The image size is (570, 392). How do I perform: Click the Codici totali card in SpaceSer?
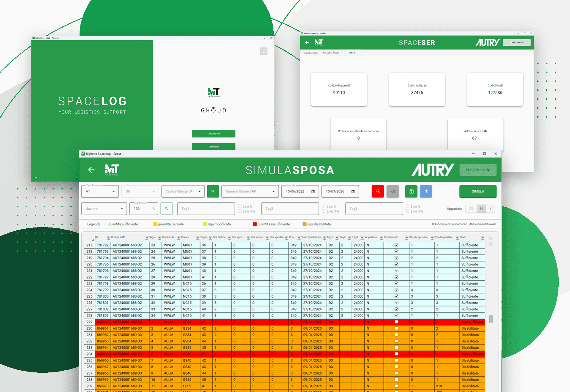point(495,89)
